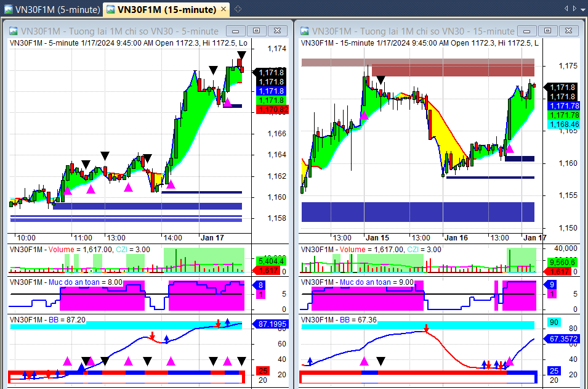
Task: Click the Jan 15 date axis label
Action: (x=377, y=238)
